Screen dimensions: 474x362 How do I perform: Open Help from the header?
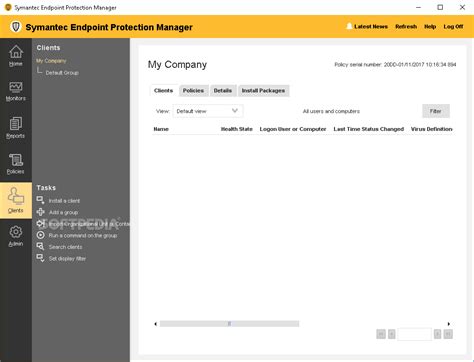point(430,26)
